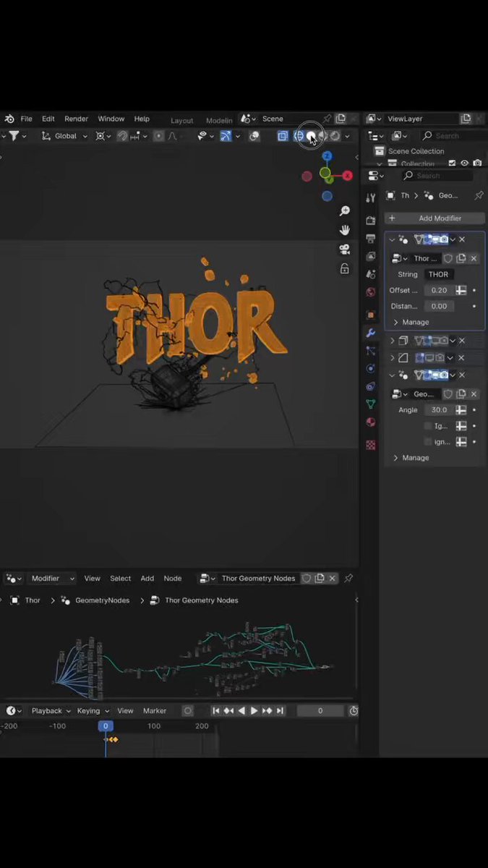Toggle Collection exclude checkbox in outliner
The image size is (488, 868).
[452, 163]
